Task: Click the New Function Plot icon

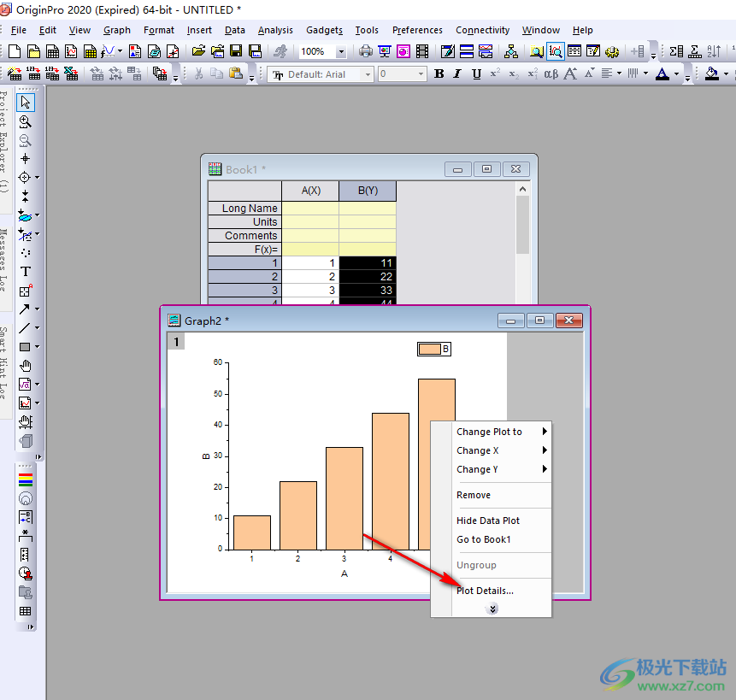Action: (109, 51)
